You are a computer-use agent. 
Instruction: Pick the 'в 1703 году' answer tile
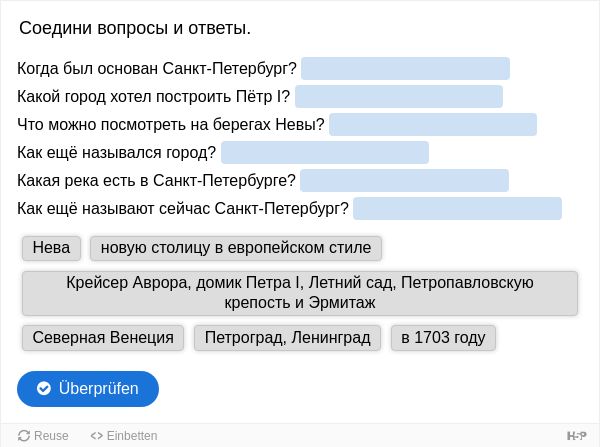pyautogui.click(x=443, y=338)
